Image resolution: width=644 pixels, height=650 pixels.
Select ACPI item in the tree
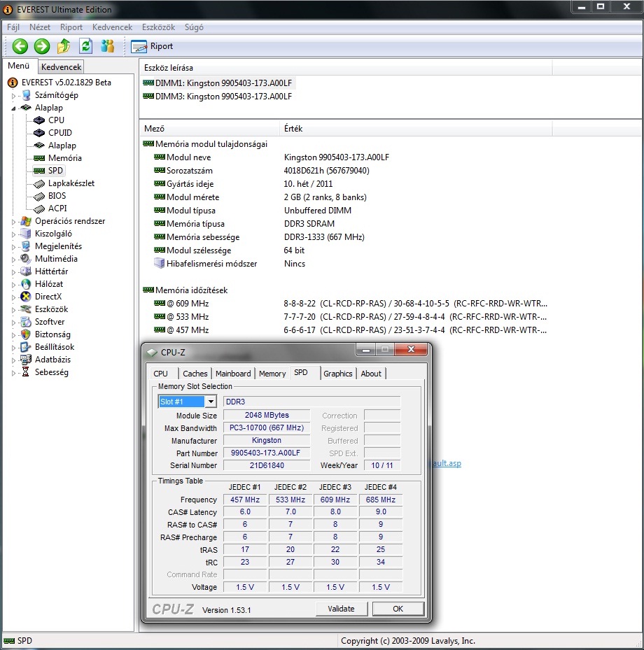pyautogui.click(x=57, y=208)
